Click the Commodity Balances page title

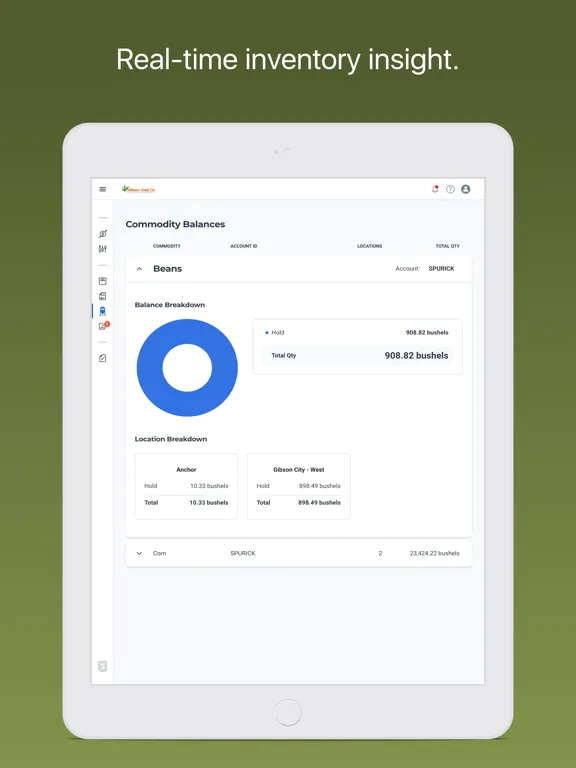[175, 224]
